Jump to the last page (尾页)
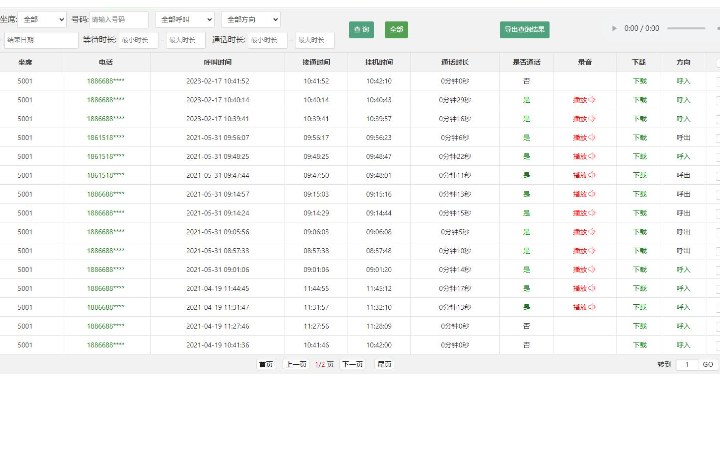Screen dimensions: 720x450 (384, 365)
